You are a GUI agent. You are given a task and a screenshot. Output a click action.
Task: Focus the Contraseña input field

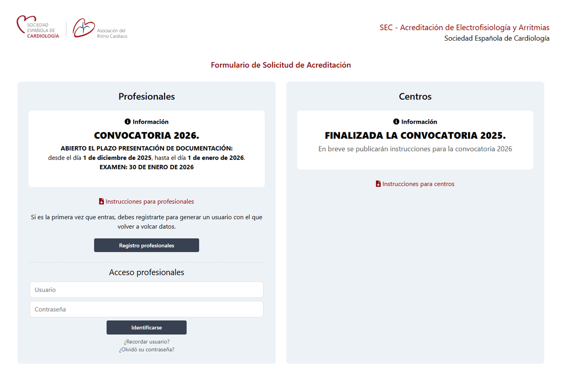[147, 309]
